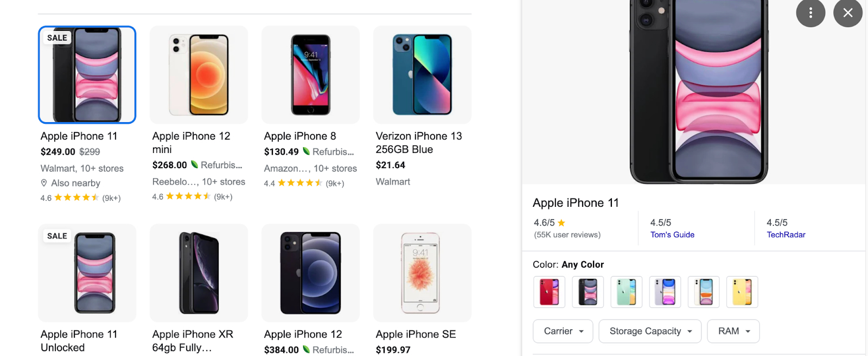
Task: Select the Apple iPhone 8 product image
Action: pos(310,75)
